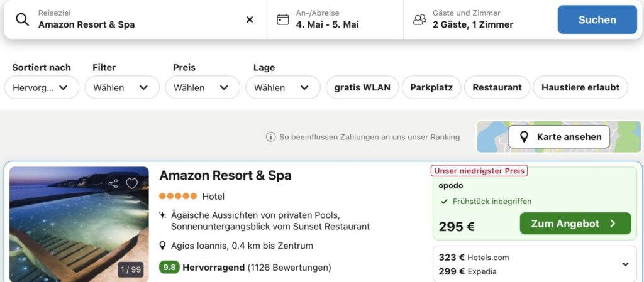Open the calendar date picker icon
Screen dimensions: 644x282
click(283, 19)
